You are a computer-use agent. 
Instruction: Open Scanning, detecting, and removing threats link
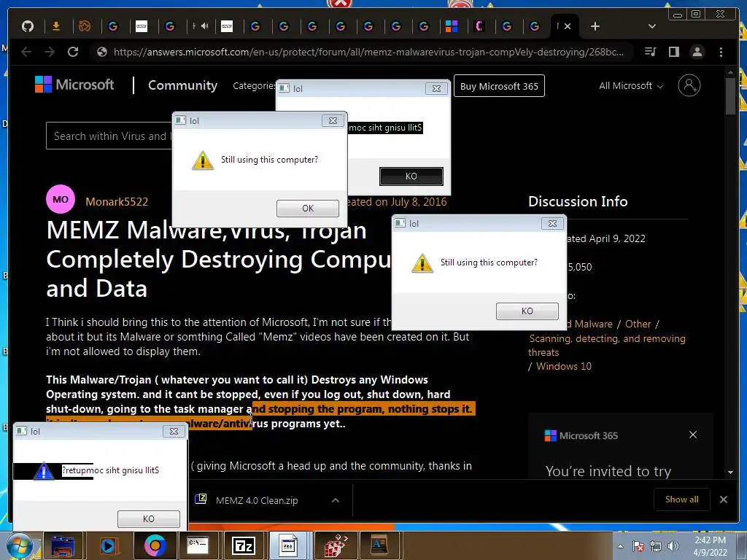(607, 345)
